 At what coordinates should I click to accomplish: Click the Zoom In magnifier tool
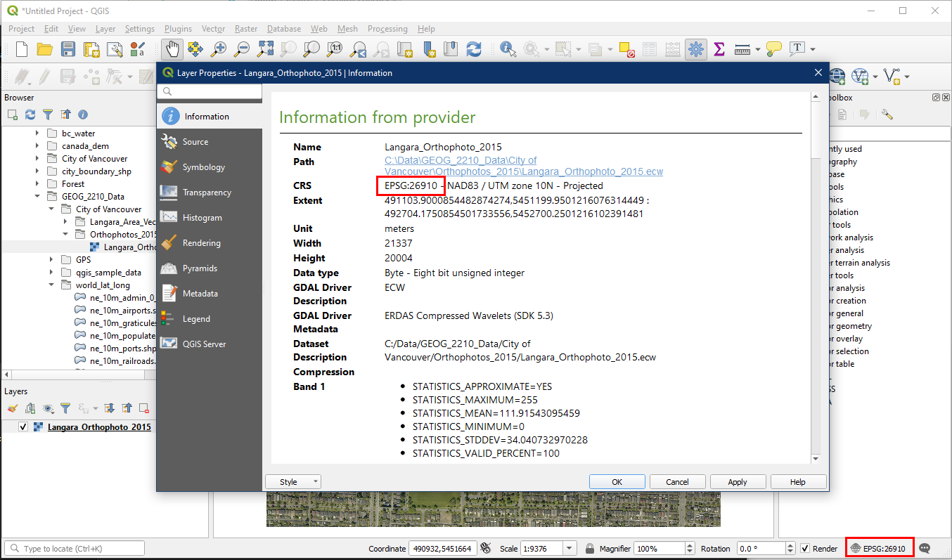coord(219,49)
